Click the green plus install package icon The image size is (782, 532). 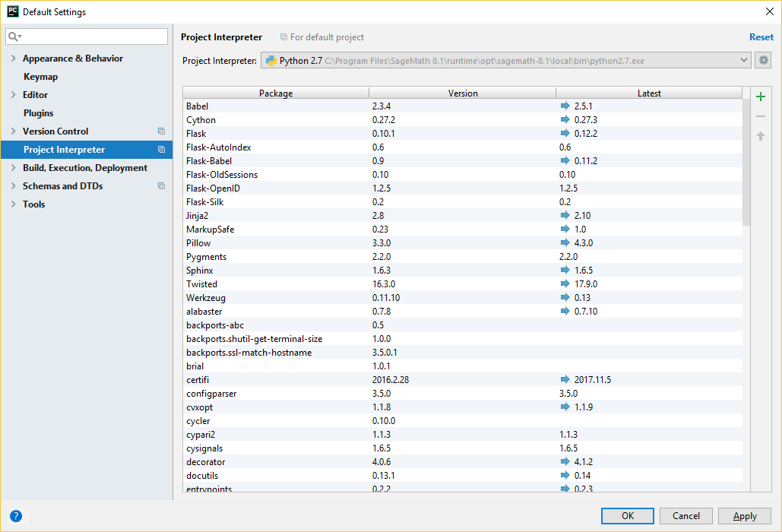click(x=761, y=97)
